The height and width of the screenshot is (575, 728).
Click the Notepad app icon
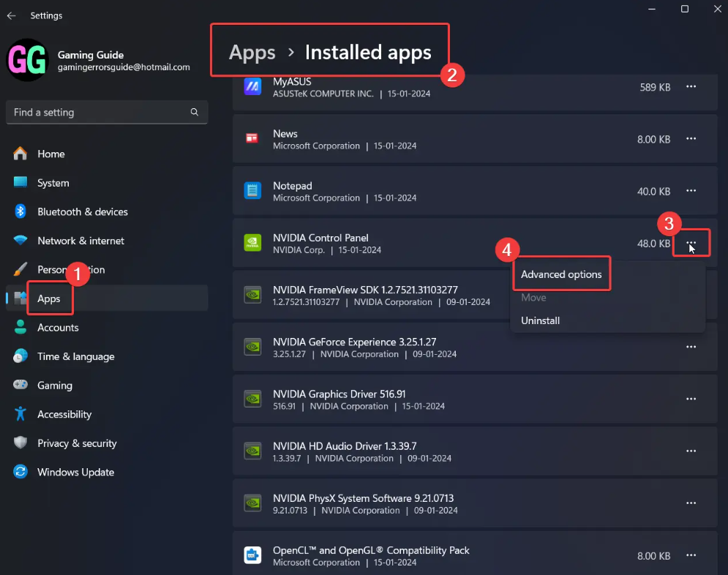click(x=252, y=190)
